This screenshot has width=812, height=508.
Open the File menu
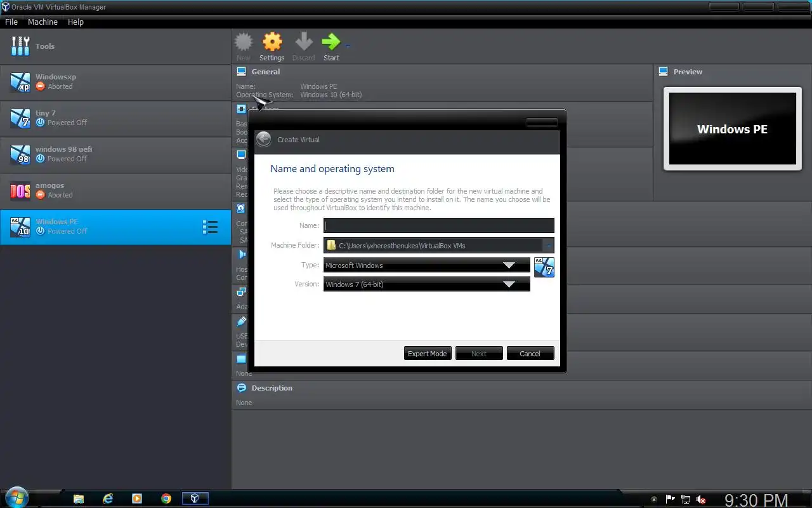[11, 22]
